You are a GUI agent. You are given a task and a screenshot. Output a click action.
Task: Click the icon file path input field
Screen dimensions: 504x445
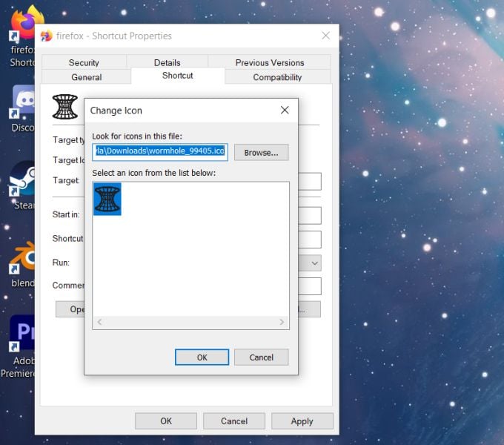(160, 152)
